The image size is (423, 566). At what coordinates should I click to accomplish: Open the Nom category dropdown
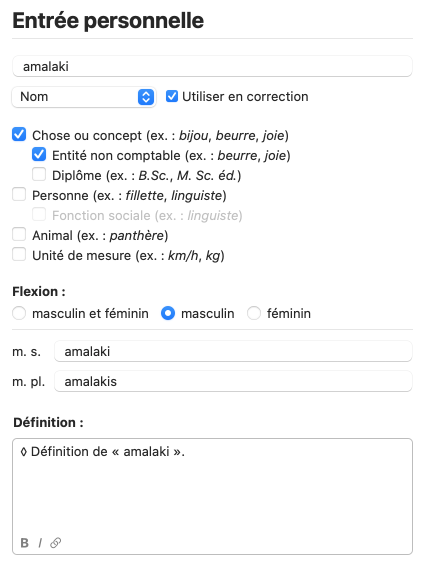tap(84, 97)
